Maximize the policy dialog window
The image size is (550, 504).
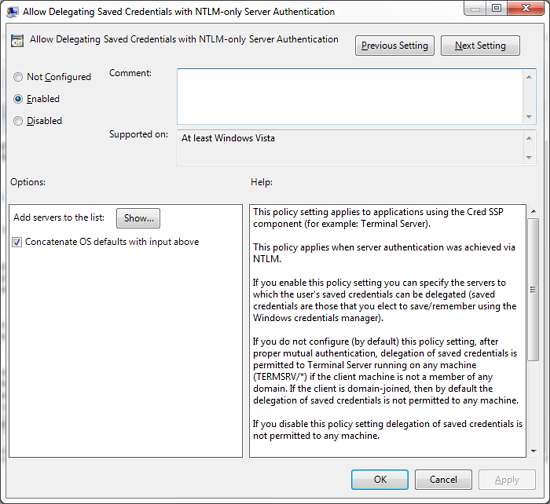[x=496, y=8]
